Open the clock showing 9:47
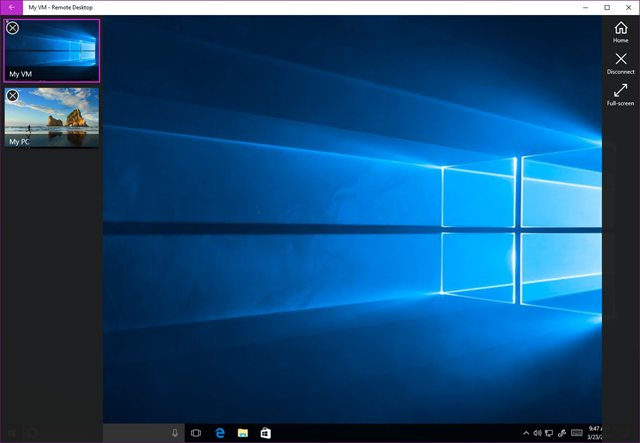Screen dimensions: 640x443 [594, 433]
